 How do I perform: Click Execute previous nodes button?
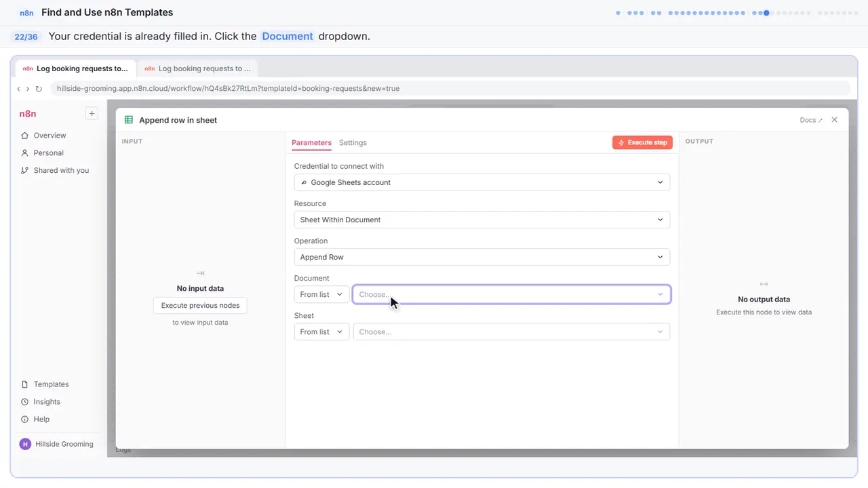click(x=200, y=306)
